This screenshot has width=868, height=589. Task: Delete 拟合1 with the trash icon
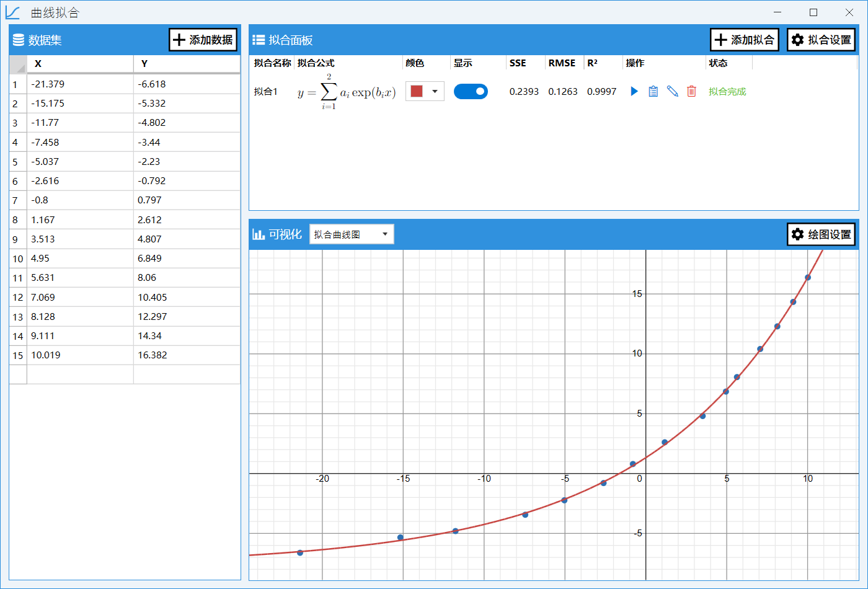click(x=691, y=91)
